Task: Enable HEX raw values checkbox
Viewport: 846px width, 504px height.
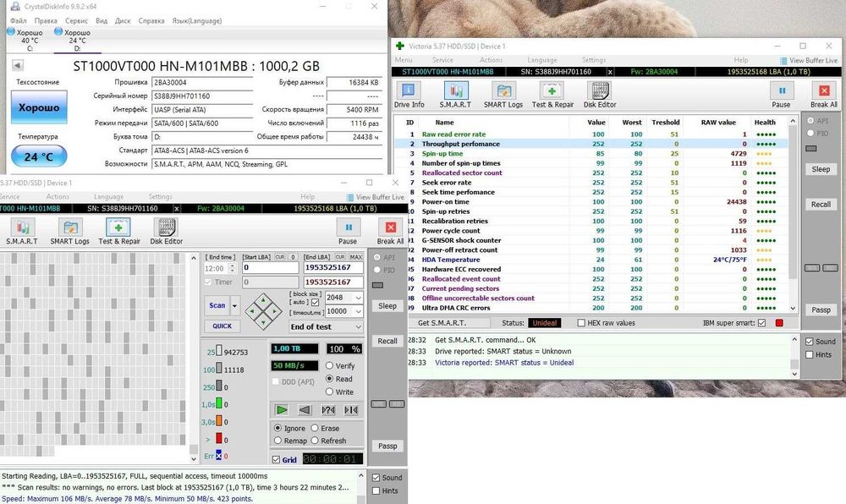Action: pos(581,323)
